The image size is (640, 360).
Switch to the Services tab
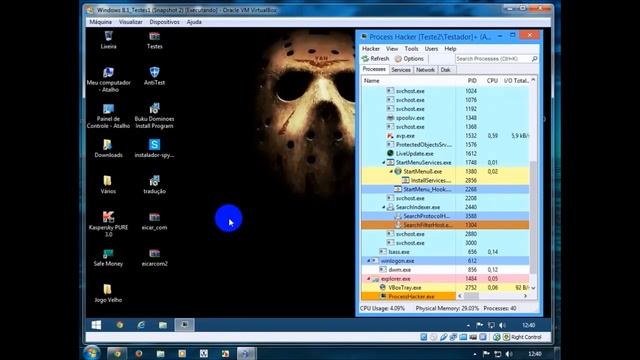click(x=401, y=70)
